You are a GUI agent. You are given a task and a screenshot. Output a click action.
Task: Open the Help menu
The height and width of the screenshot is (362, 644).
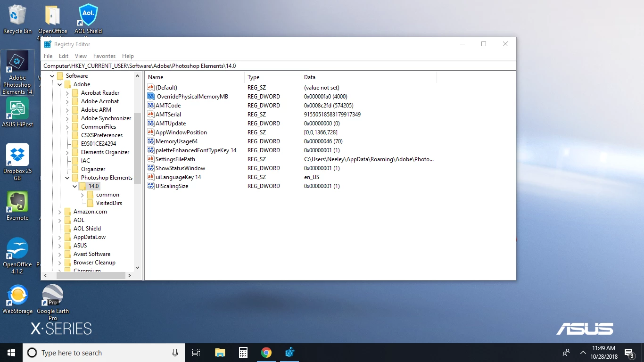click(128, 56)
